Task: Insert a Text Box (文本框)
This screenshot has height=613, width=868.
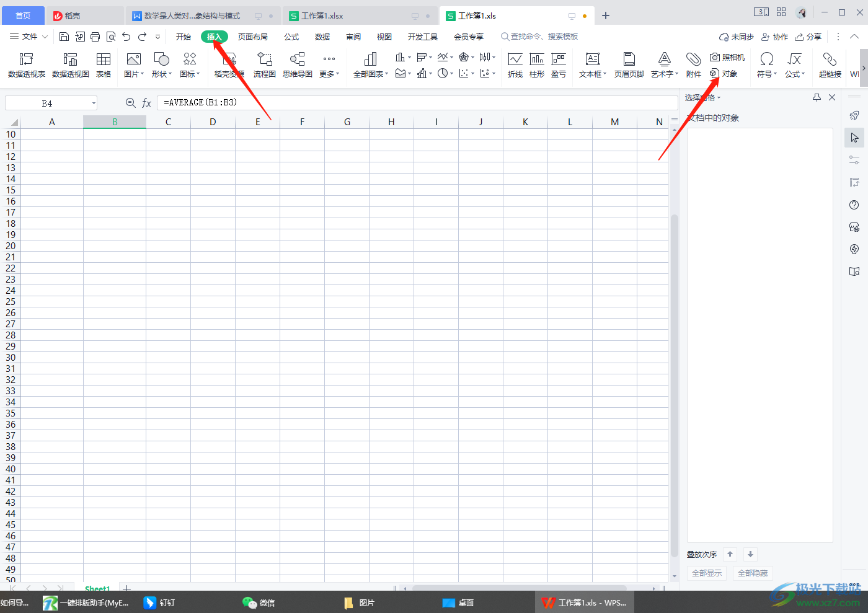Action: click(x=593, y=65)
